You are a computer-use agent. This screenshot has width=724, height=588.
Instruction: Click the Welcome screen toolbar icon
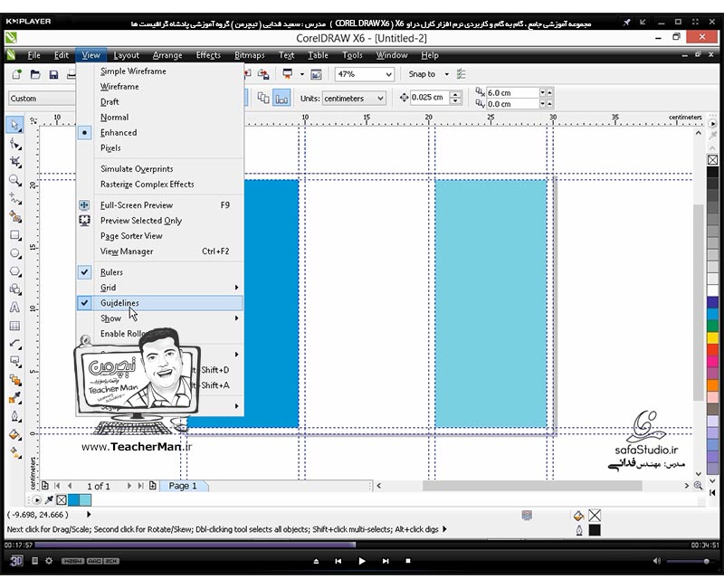[x=316, y=74]
